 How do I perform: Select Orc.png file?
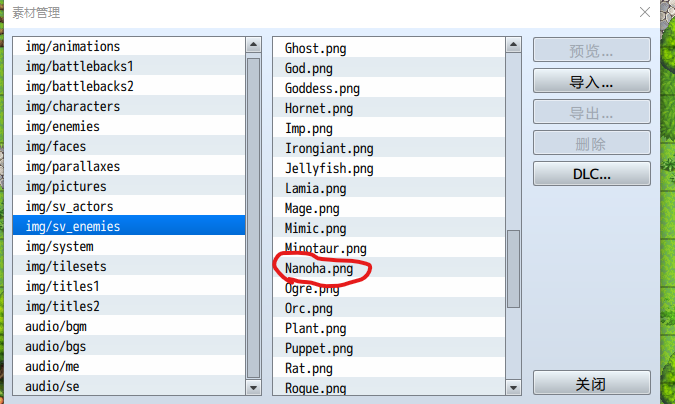pos(389,308)
